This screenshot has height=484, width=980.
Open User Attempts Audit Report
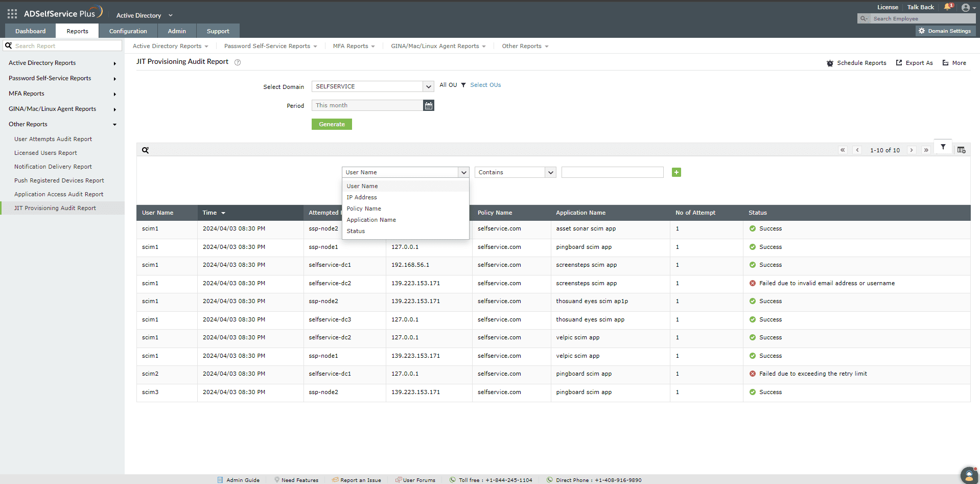[x=53, y=139]
